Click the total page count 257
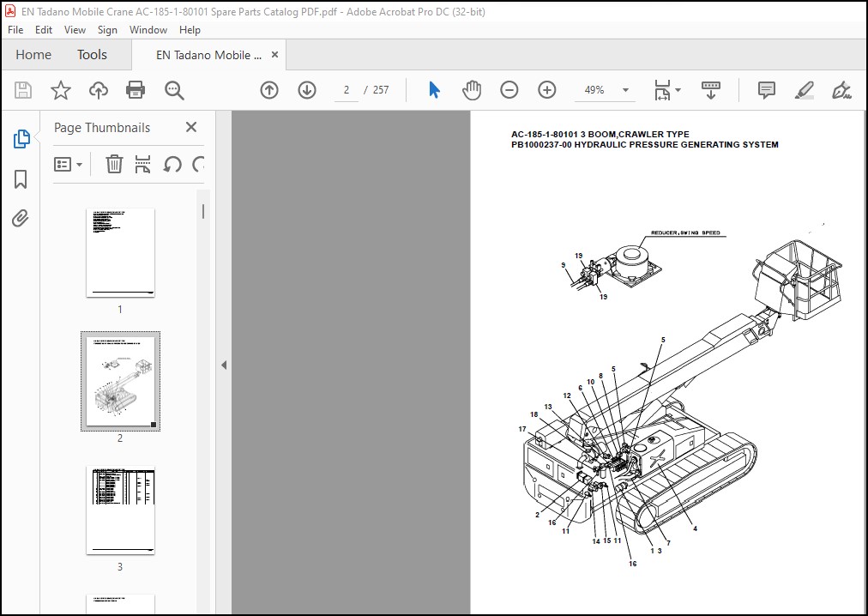868x616 pixels. pyautogui.click(x=381, y=90)
